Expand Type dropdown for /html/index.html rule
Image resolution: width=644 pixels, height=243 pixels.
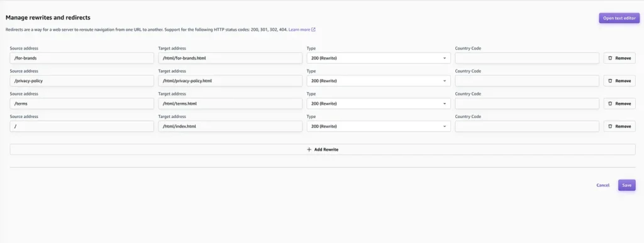379,126
